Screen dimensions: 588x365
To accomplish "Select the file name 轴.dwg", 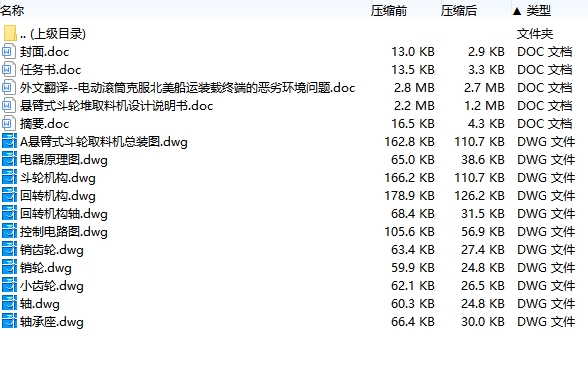I will click(x=40, y=304).
